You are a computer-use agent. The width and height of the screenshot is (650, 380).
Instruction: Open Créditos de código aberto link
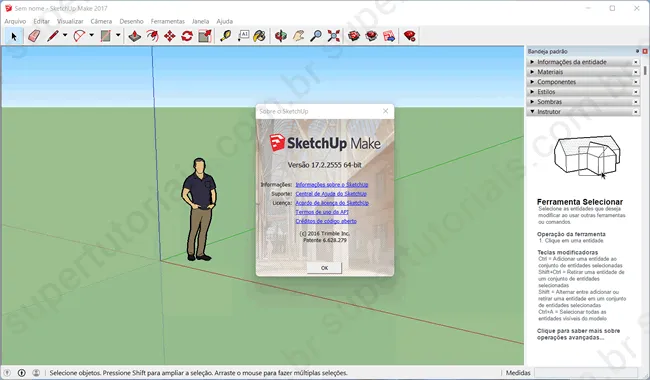coord(326,221)
